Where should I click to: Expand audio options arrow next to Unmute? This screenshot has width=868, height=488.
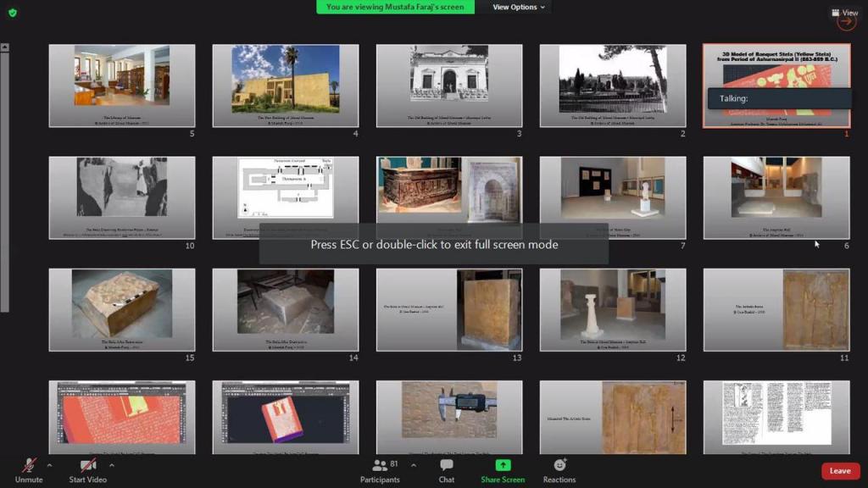pos(49,465)
